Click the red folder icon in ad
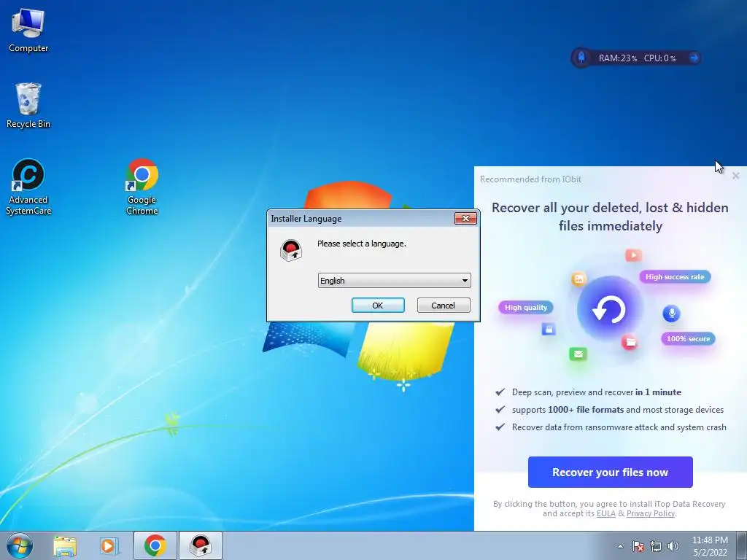Screen dimensions: 747x560 click(x=630, y=341)
